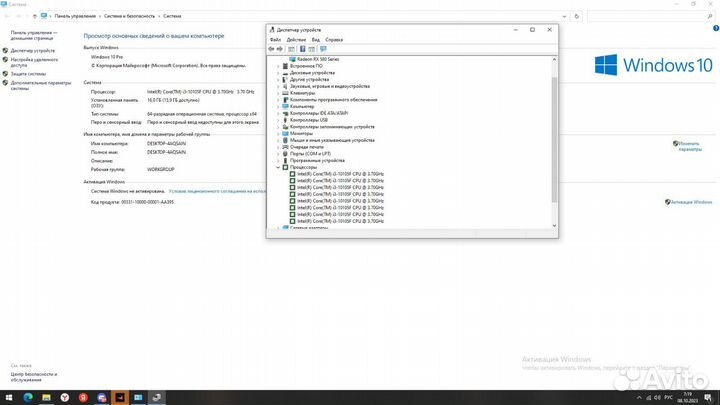Open Настройка удаленного доступа link
This screenshot has height=405, width=720.
pyautogui.click(x=34, y=62)
